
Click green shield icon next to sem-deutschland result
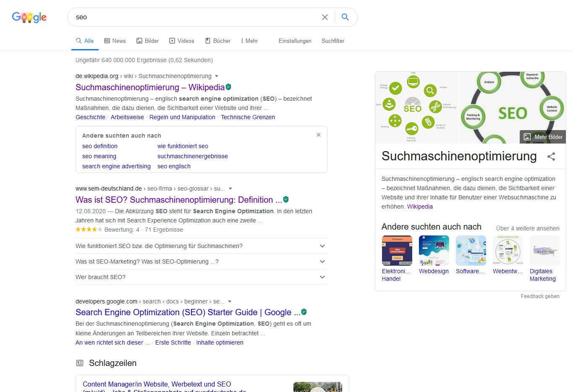pos(286,199)
